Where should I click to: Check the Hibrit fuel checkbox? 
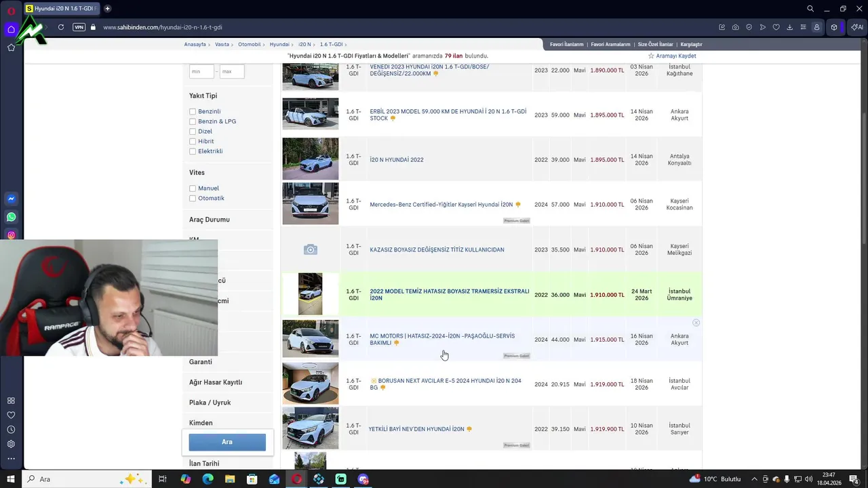[x=193, y=141]
